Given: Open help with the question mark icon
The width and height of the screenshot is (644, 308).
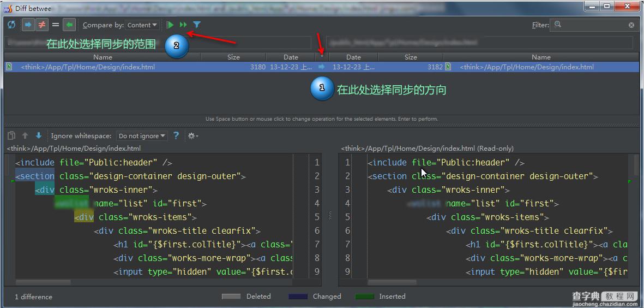Looking at the screenshot, I should (x=176, y=135).
